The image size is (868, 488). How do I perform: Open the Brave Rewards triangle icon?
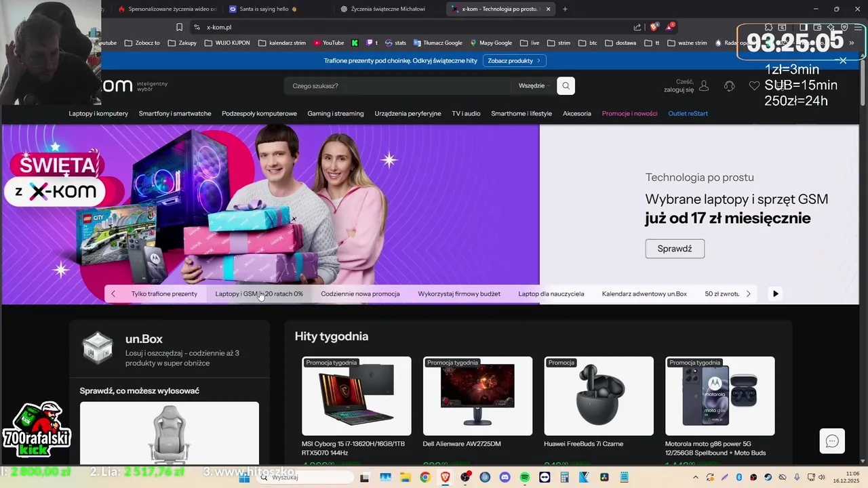point(670,27)
